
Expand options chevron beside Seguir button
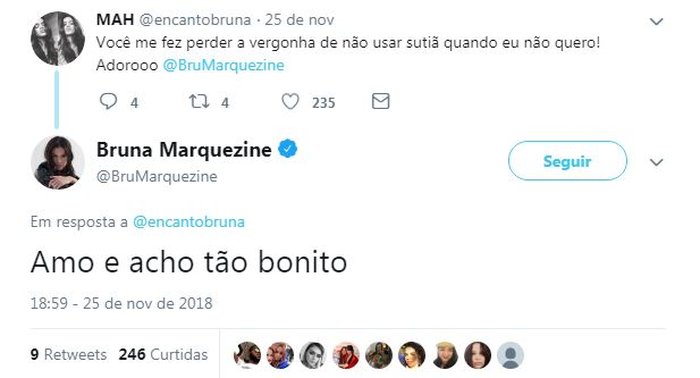pyautogui.click(x=656, y=162)
